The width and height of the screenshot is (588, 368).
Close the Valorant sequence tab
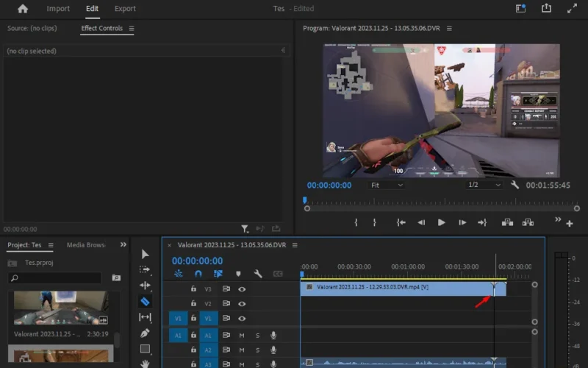[x=169, y=245]
